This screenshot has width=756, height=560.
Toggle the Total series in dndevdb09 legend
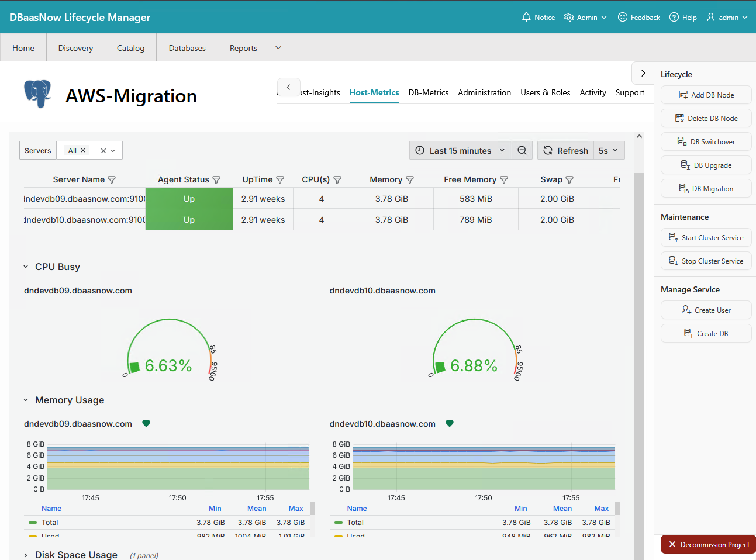coord(50,523)
